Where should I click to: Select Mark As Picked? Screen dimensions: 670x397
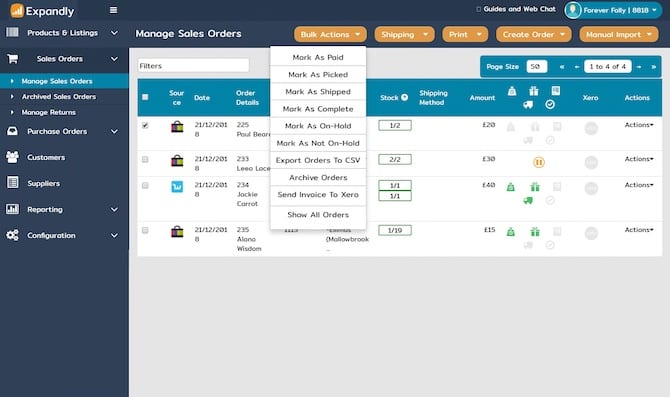318,74
